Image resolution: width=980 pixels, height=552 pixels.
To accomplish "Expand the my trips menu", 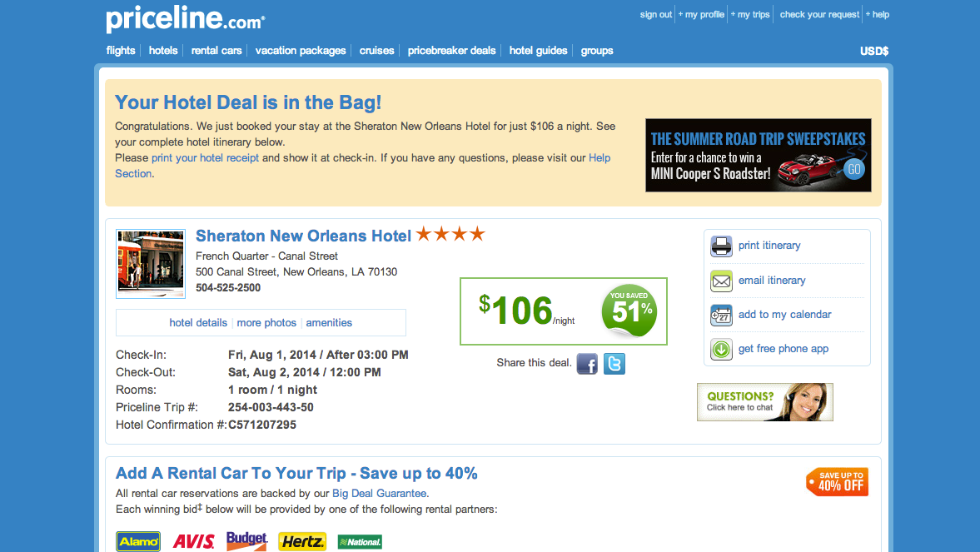I will click(750, 14).
